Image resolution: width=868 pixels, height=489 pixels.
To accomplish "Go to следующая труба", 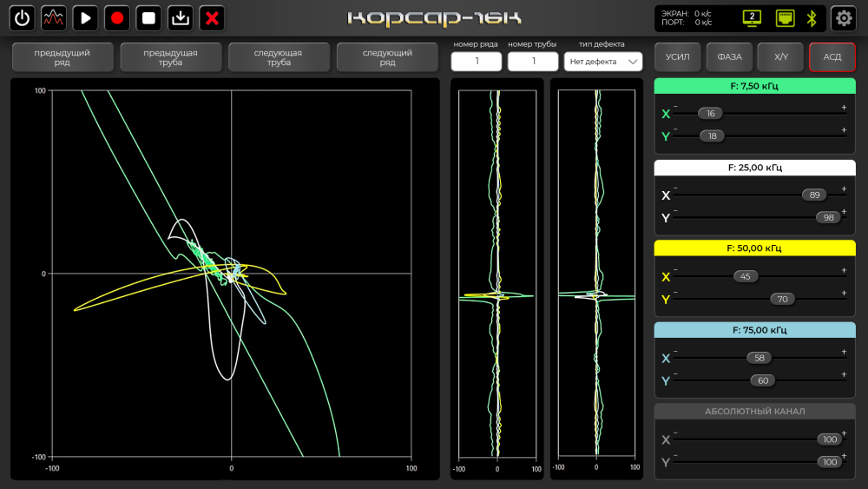I will point(279,57).
